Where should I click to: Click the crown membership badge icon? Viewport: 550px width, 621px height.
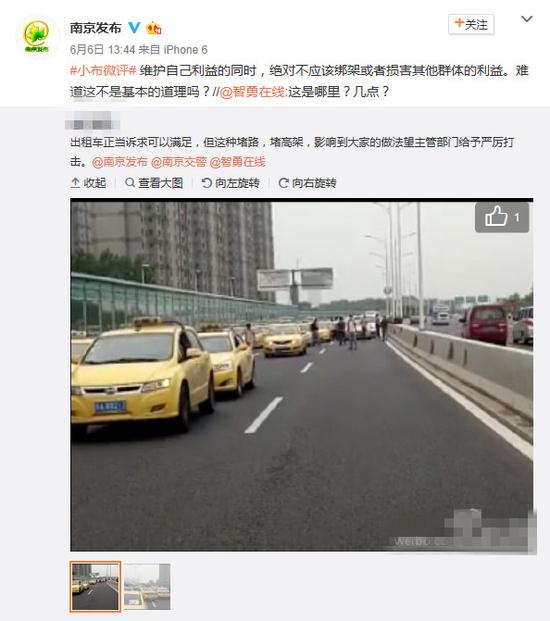click(x=154, y=28)
